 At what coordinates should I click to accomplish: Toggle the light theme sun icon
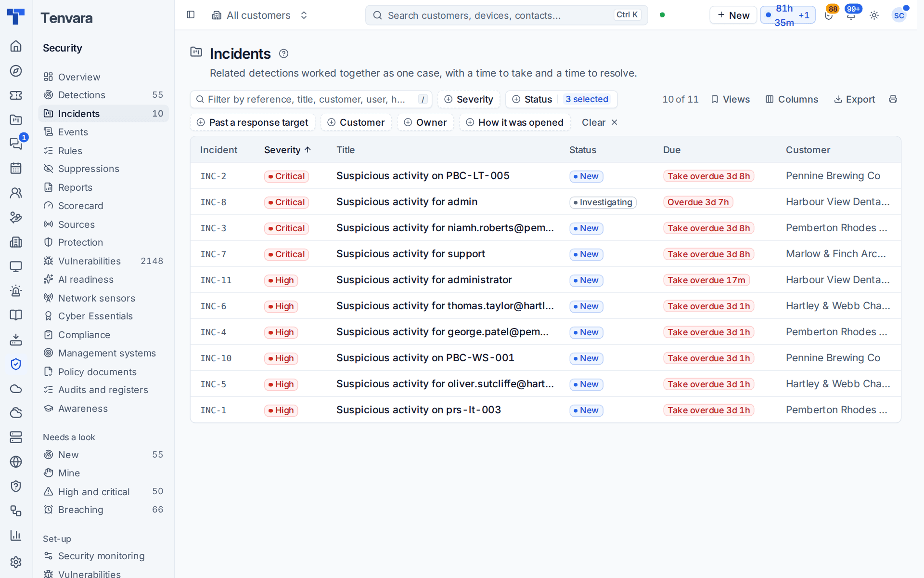(x=874, y=15)
